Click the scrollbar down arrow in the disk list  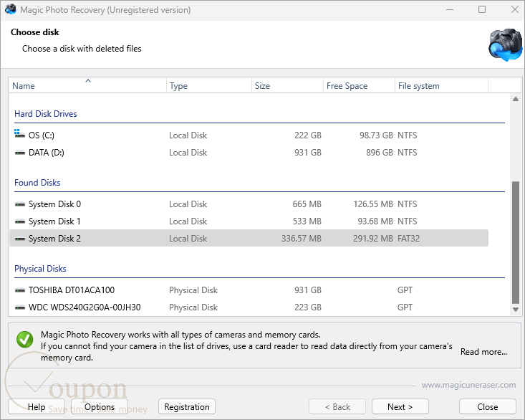[516, 310]
